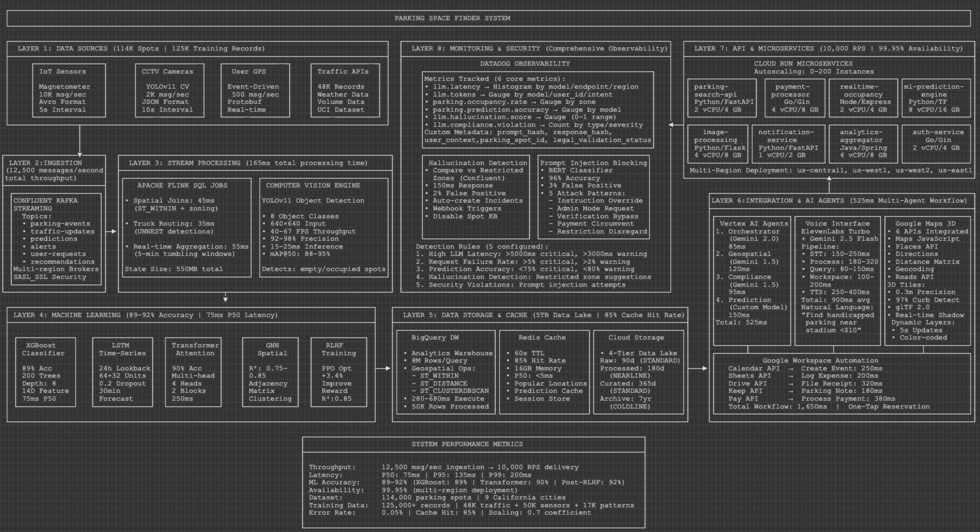Select the Apache Flink SQL Jobs box

pos(186,227)
